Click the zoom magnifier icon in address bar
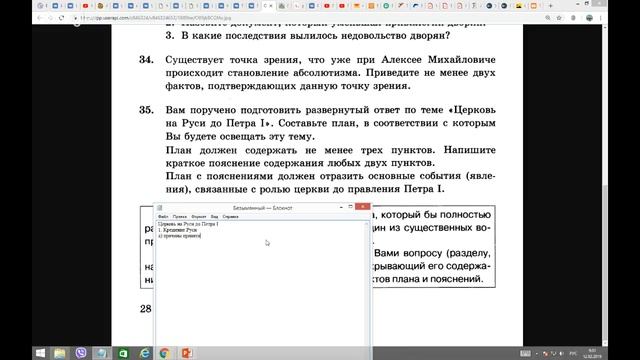The width and height of the screenshot is (640, 360). click(548, 18)
